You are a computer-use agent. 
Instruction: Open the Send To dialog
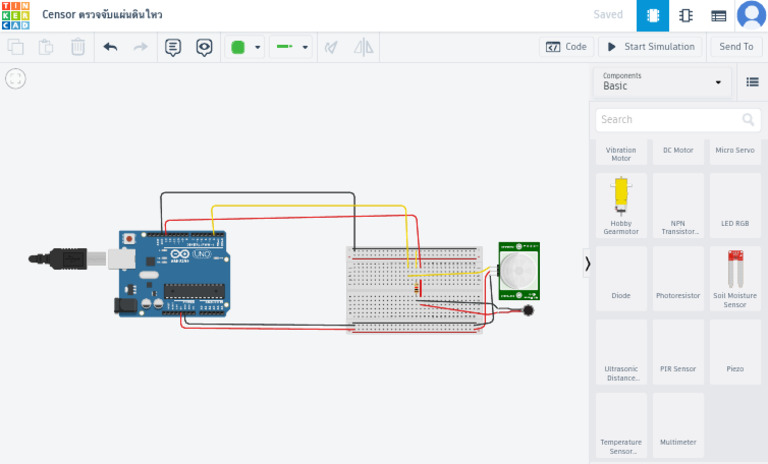point(736,47)
